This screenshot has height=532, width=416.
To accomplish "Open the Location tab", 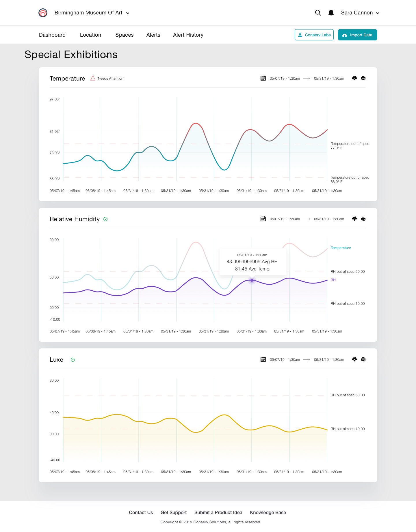I will pos(90,35).
